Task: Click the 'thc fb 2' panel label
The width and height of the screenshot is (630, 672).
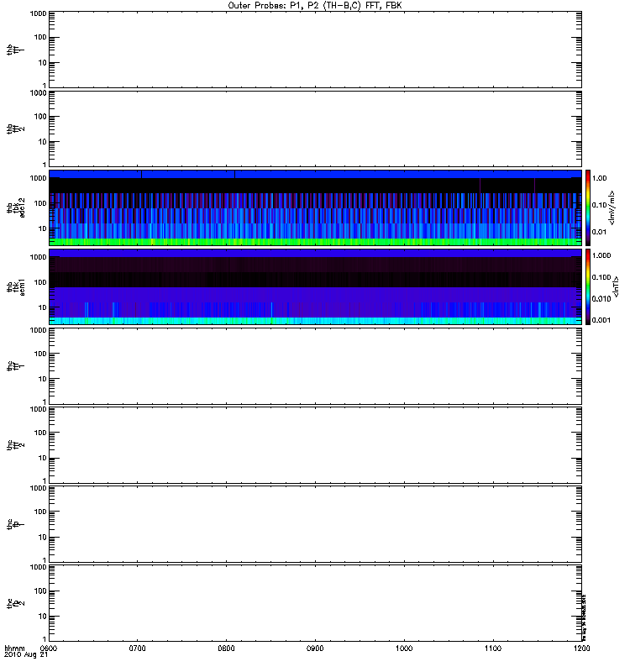Action: tap(15, 603)
